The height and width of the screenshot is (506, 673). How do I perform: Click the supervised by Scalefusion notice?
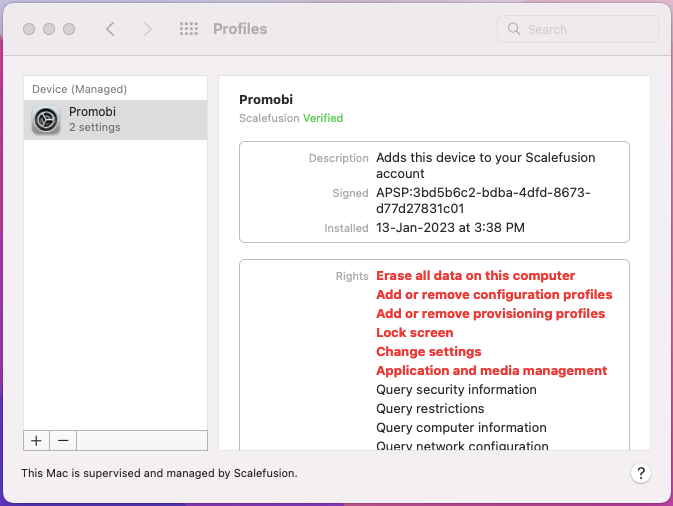click(159, 473)
